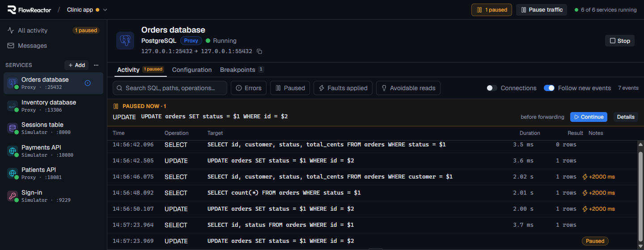Continue the paused UPDATE query

(589, 117)
